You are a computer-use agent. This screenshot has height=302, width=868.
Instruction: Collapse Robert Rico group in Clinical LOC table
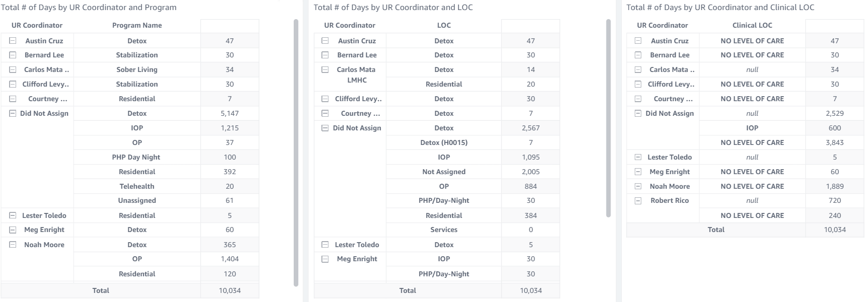638,200
